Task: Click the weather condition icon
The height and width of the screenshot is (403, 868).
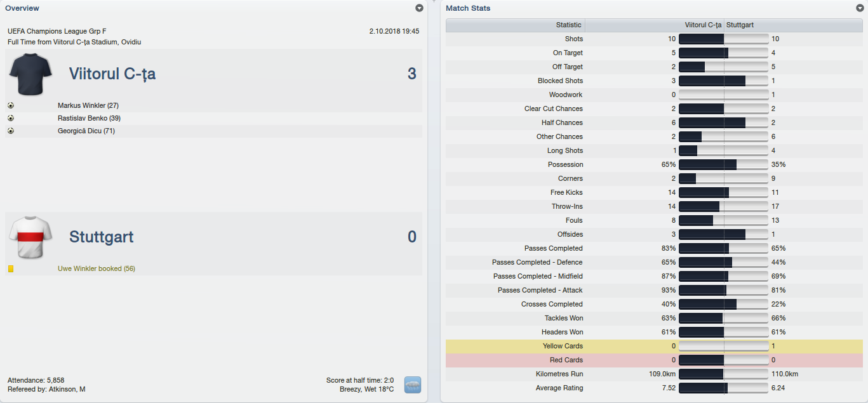Action: 413,385
